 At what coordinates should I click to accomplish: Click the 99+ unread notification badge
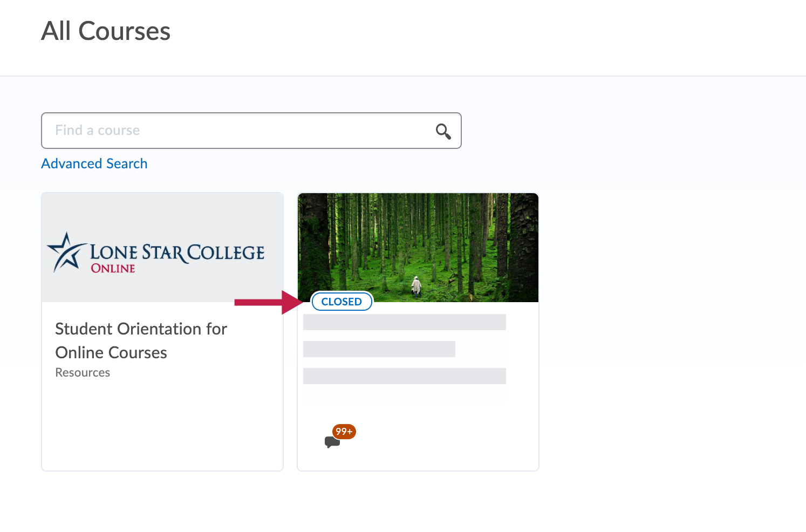coord(344,432)
